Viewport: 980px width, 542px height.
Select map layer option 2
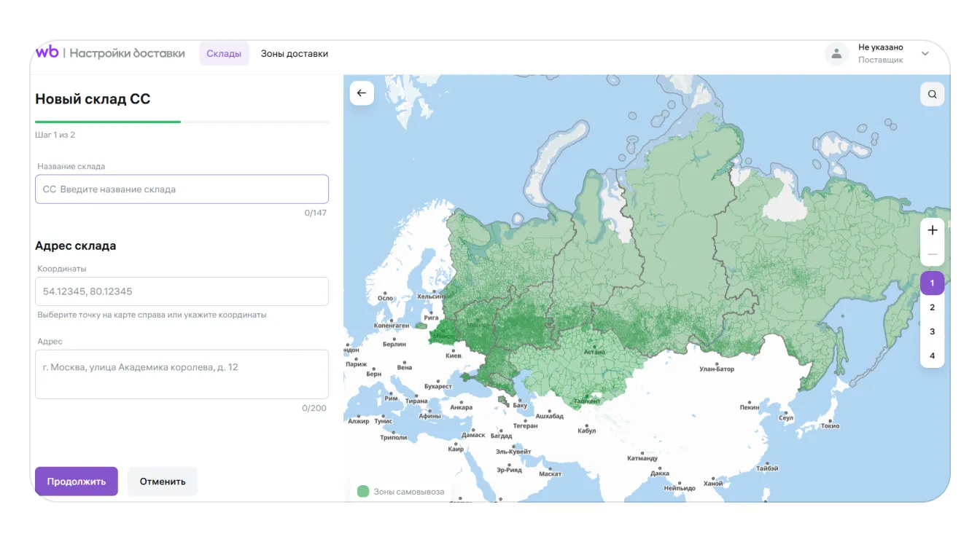(932, 307)
